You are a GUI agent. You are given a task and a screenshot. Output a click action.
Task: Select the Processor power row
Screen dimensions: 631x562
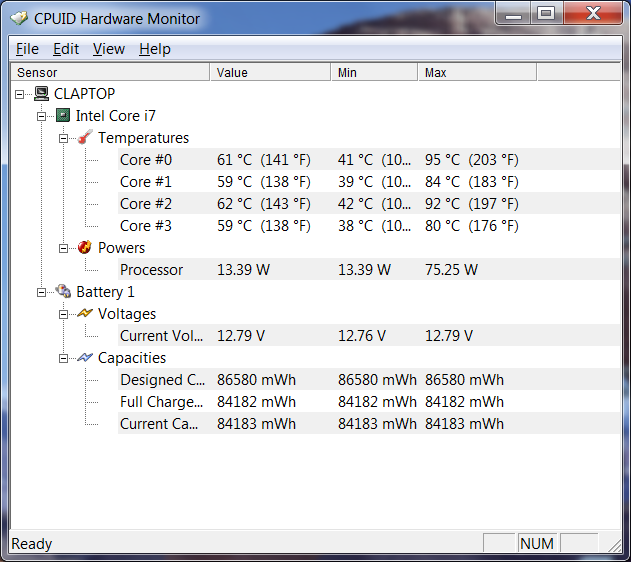369,270
